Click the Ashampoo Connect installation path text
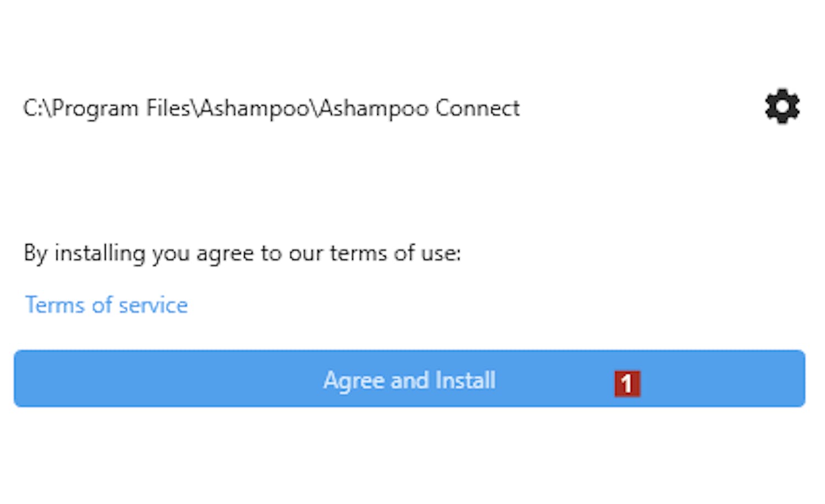 pos(271,108)
